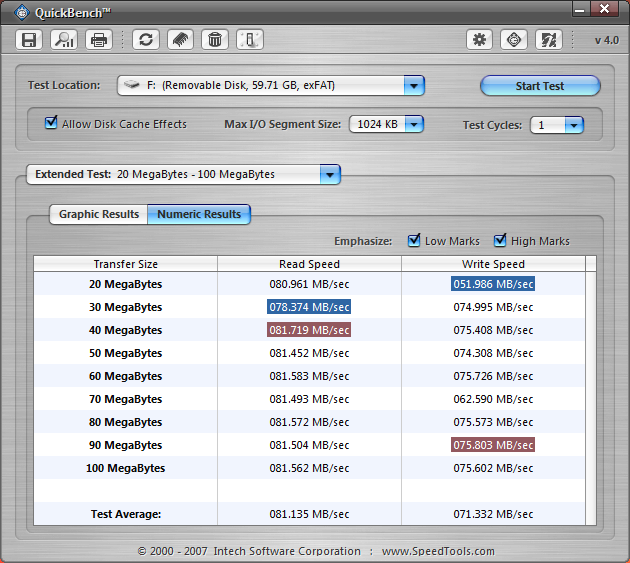This screenshot has height=563, width=630.
Task: Toggle the High Marks checkbox
Action: point(500,241)
